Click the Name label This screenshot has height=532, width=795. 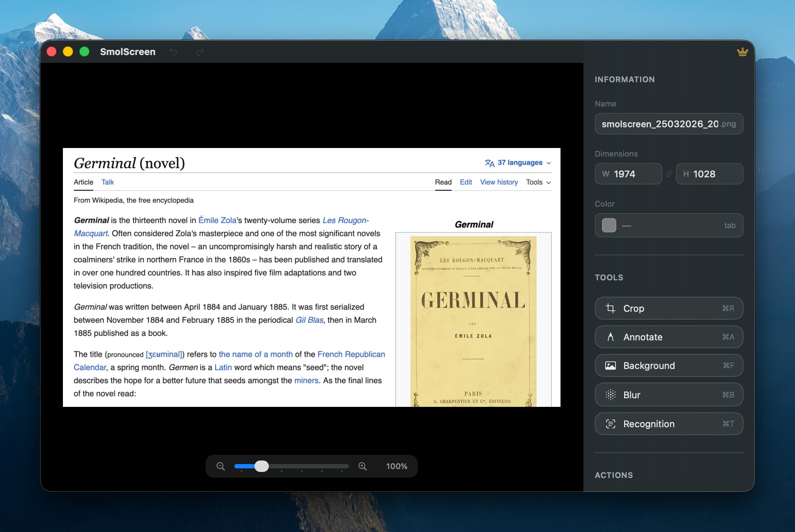pos(606,104)
